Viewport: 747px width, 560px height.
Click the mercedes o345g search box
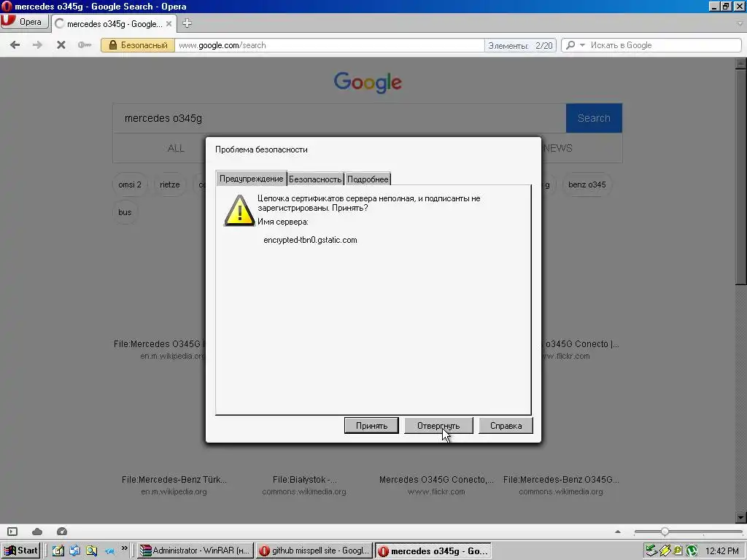[x=339, y=118]
